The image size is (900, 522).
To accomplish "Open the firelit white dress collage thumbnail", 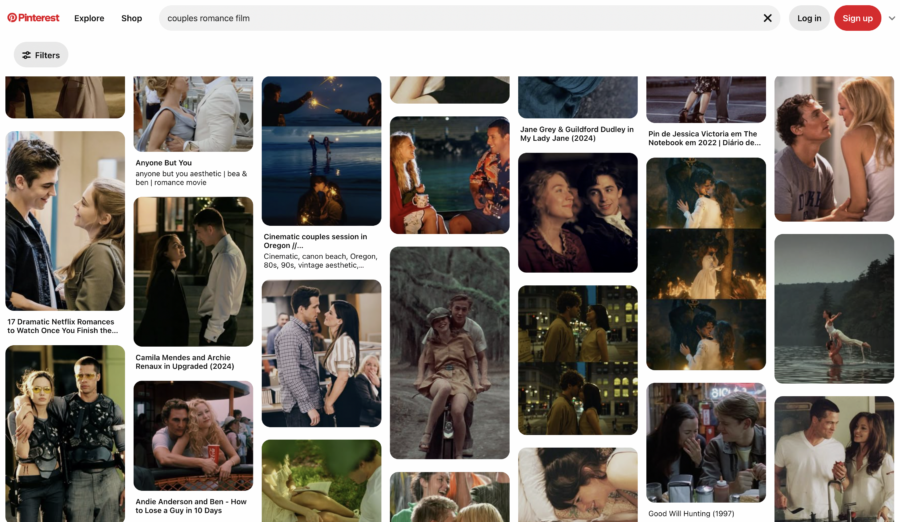I will click(706, 264).
